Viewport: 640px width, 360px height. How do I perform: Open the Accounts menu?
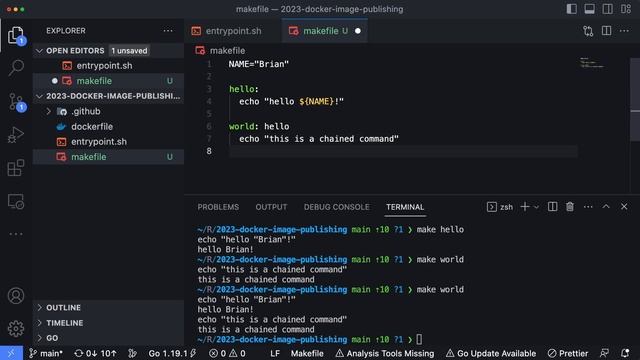(16, 296)
